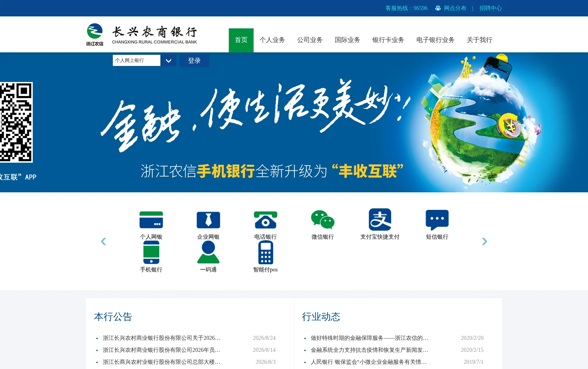588x369 pixels.
Task: Click the 本行公告 heading
Action: (x=113, y=317)
